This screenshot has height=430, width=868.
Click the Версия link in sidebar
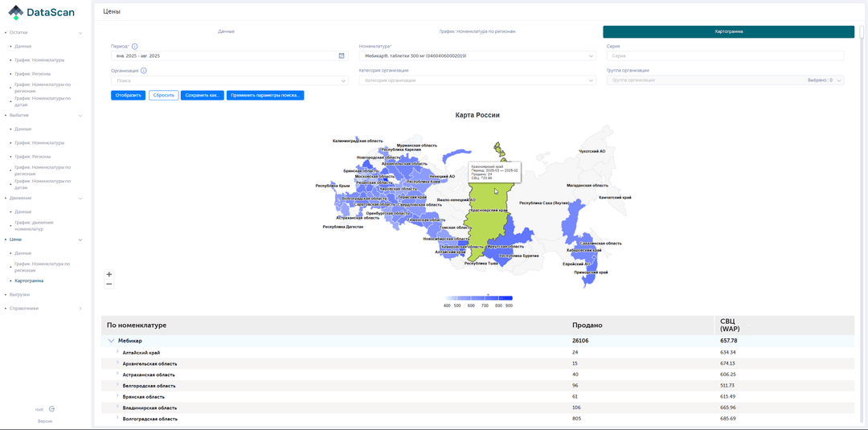(x=45, y=421)
